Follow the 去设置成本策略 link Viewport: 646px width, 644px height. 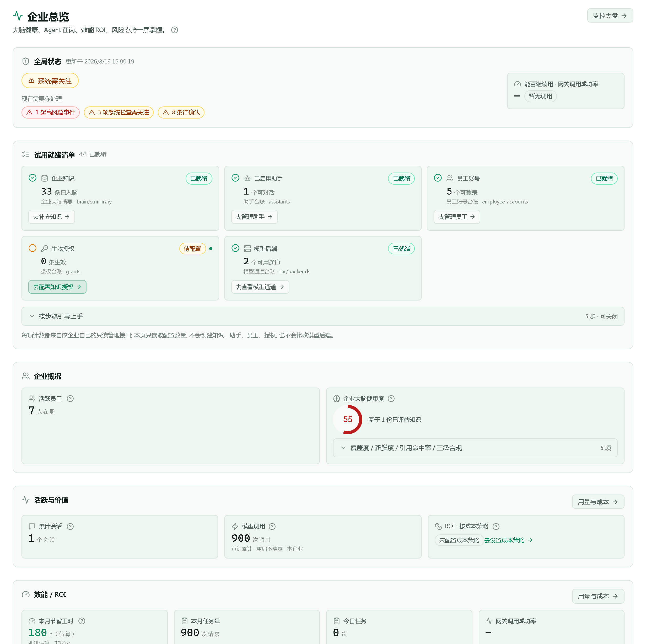pos(508,540)
